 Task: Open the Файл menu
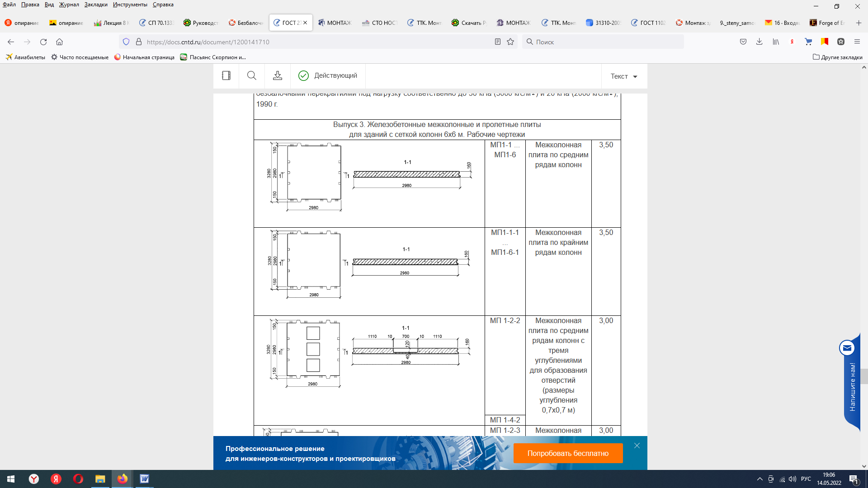(9, 5)
